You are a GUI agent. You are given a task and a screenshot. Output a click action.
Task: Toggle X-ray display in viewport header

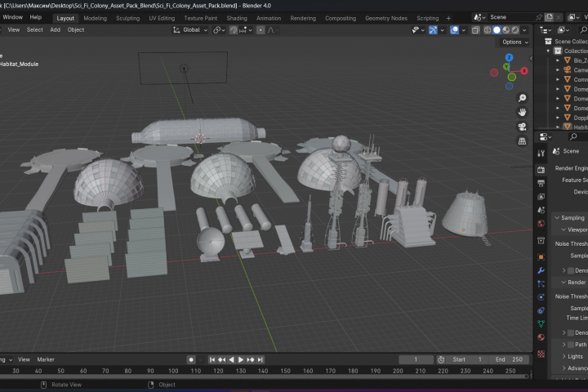474,30
